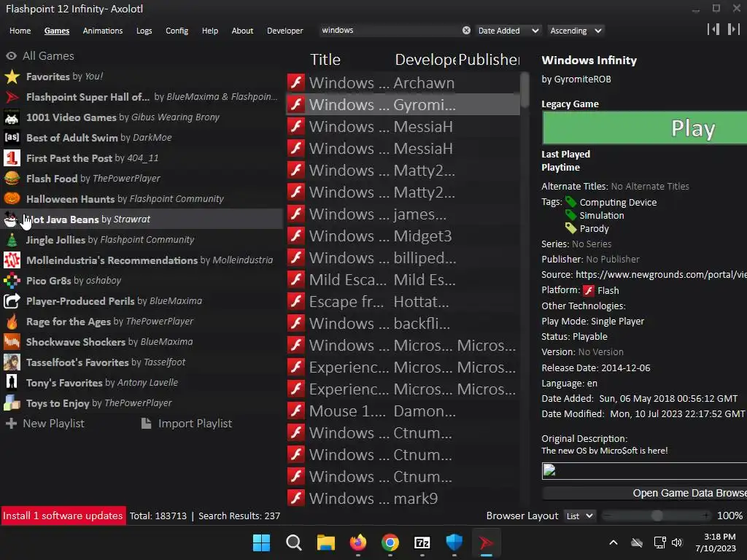
Task: Click the Parody tag icon
Action: point(570,228)
